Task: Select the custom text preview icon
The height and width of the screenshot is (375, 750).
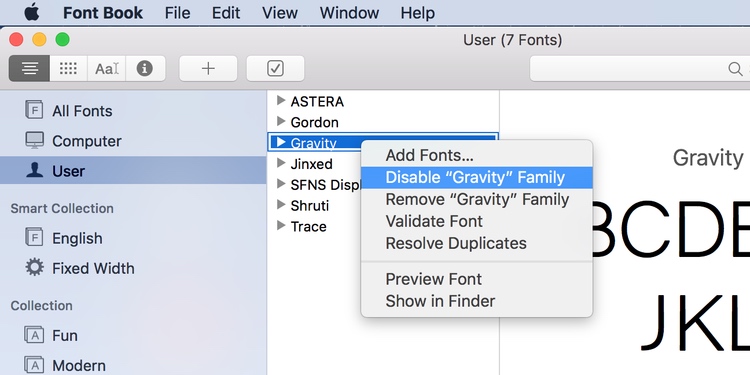Action: [x=107, y=68]
